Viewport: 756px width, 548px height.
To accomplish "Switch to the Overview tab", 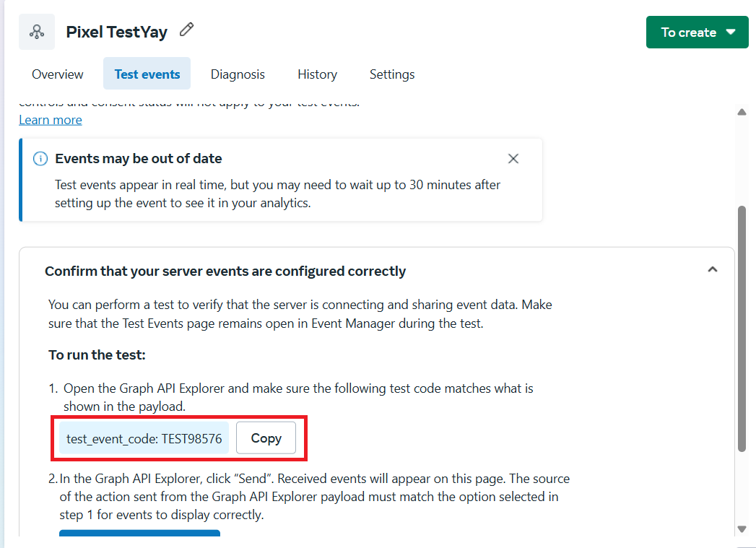I will click(58, 74).
